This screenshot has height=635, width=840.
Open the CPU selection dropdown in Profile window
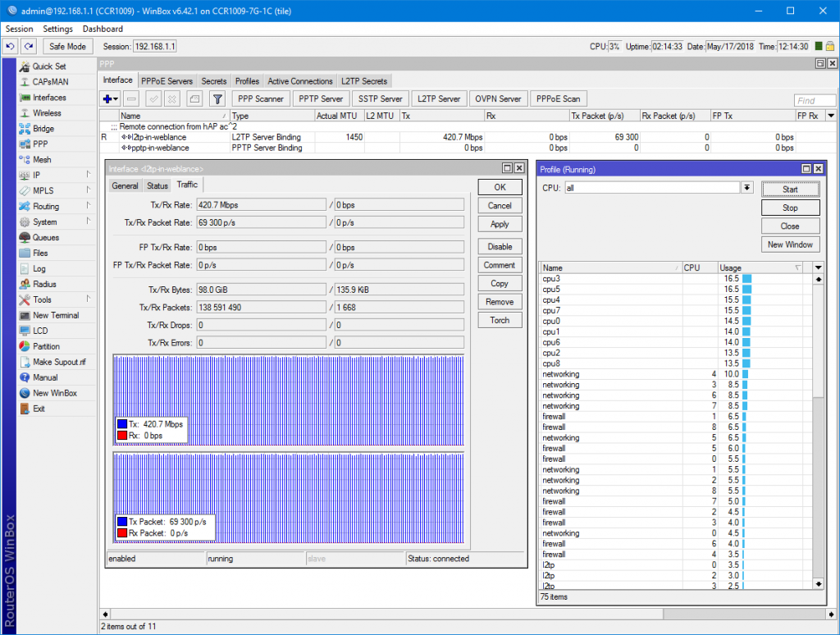click(746, 189)
